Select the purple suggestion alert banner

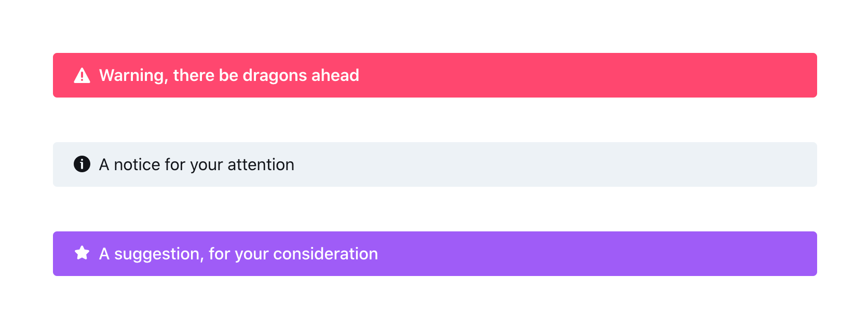[x=571, y=254]
